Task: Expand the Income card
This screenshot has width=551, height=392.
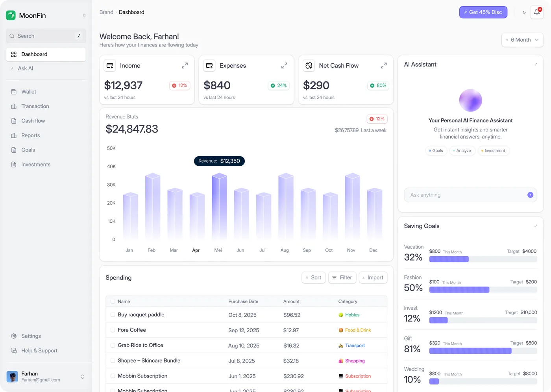Action: (x=185, y=66)
